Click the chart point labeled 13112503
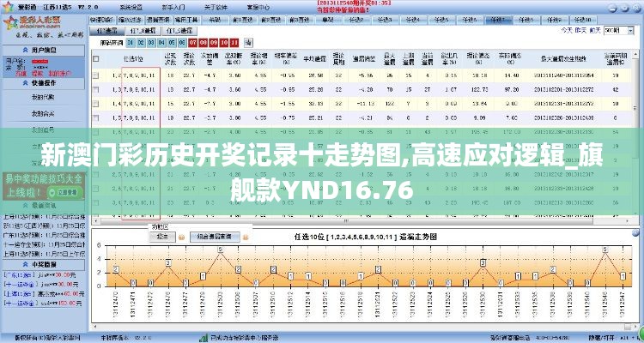The height and width of the screenshot is (343, 644). 220,250
